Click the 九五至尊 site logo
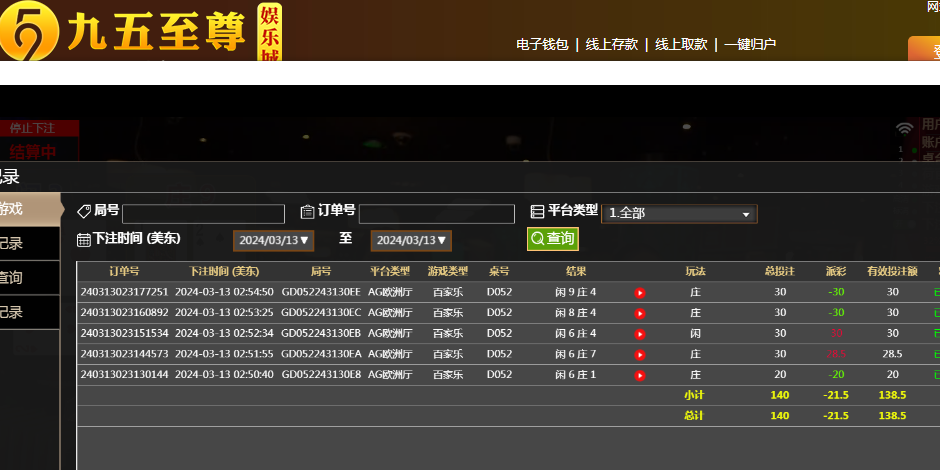Image resolution: width=940 pixels, height=470 pixels. click(x=140, y=30)
